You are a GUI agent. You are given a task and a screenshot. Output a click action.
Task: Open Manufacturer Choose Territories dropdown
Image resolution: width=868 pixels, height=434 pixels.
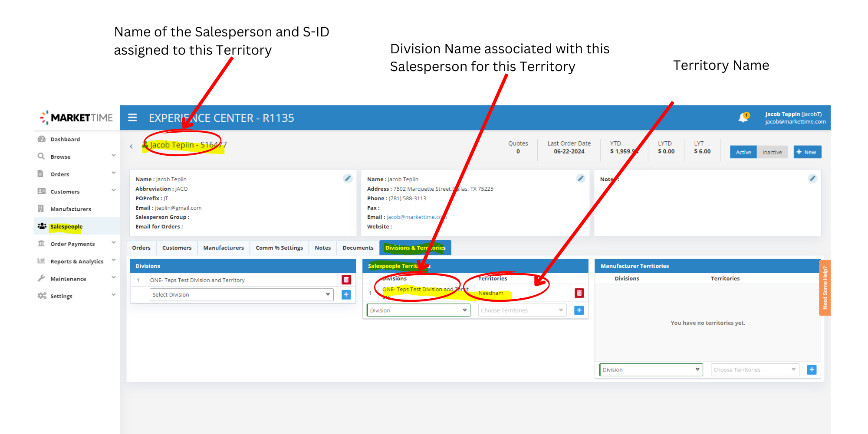pyautogui.click(x=755, y=370)
